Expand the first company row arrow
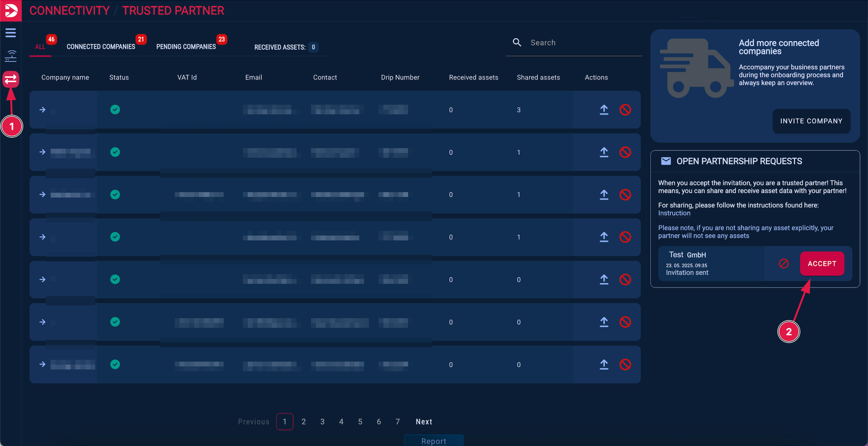Viewport: 868px width, 446px height. (42, 109)
